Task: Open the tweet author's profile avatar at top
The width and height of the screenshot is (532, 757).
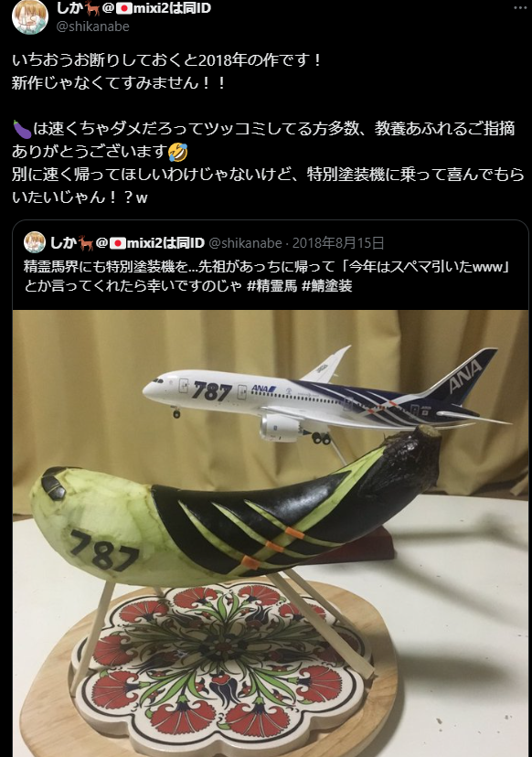Action: pos(30,16)
